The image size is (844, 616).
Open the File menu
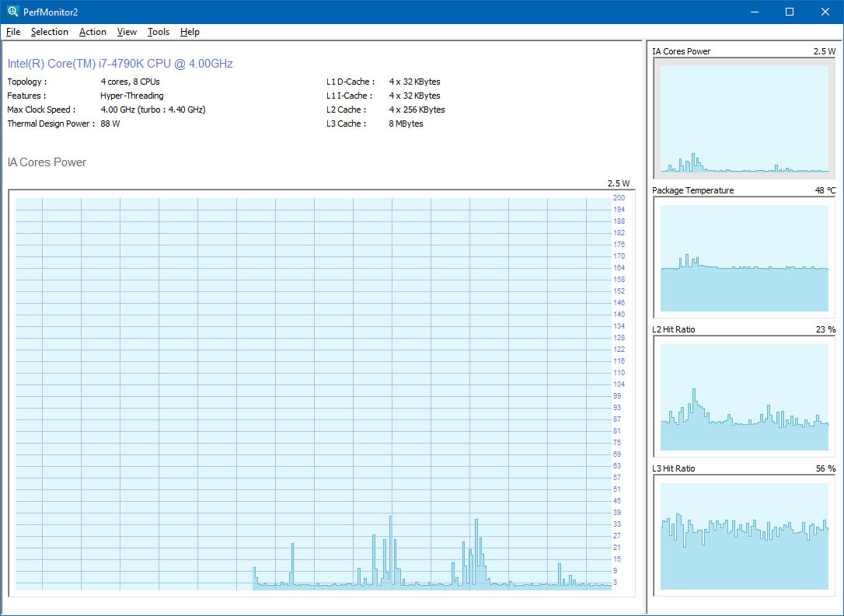[13, 32]
